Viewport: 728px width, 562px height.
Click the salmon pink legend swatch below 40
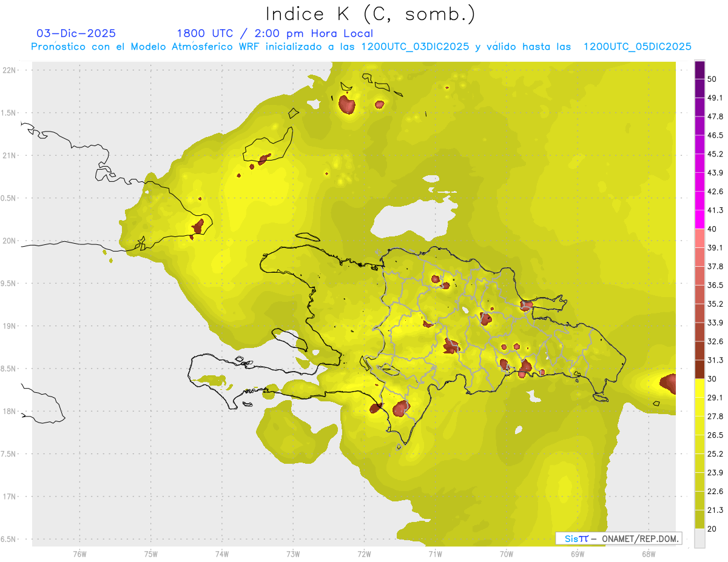[x=699, y=238]
